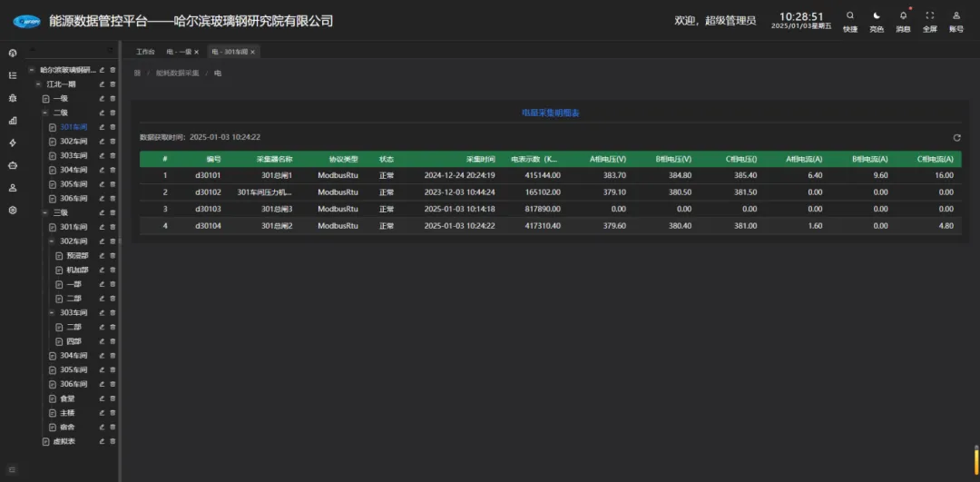
Task: Collapse the sidebar menu with bottom-left toggle
Action: 13,469
